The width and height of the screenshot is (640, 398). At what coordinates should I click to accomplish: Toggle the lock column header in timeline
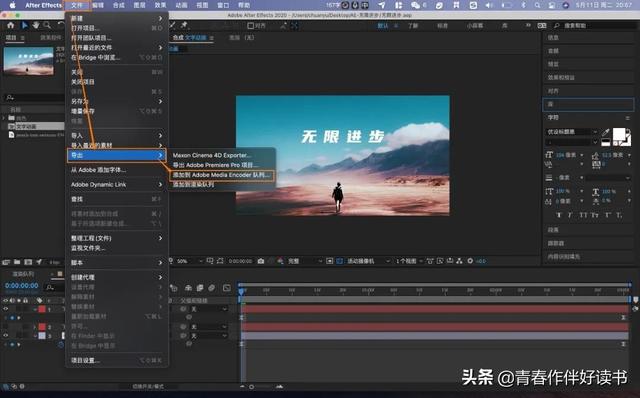pyautogui.click(x=25, y=300)
